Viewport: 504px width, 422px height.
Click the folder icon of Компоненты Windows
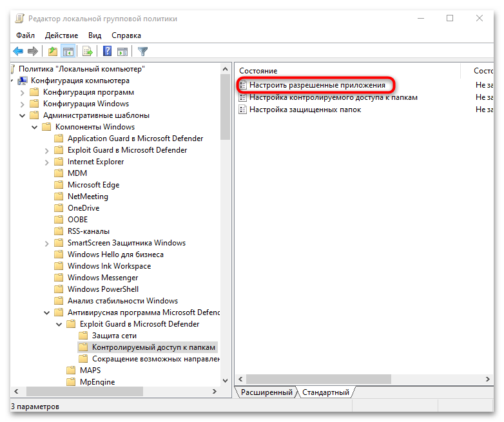tap(46, 127)
